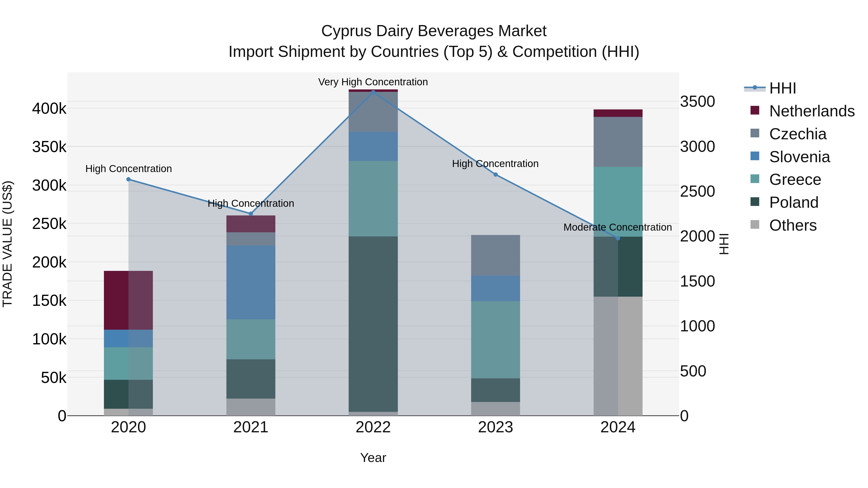Toggle the Netherlands legend entry
The image size is (868, 488).
pos(802,111)
